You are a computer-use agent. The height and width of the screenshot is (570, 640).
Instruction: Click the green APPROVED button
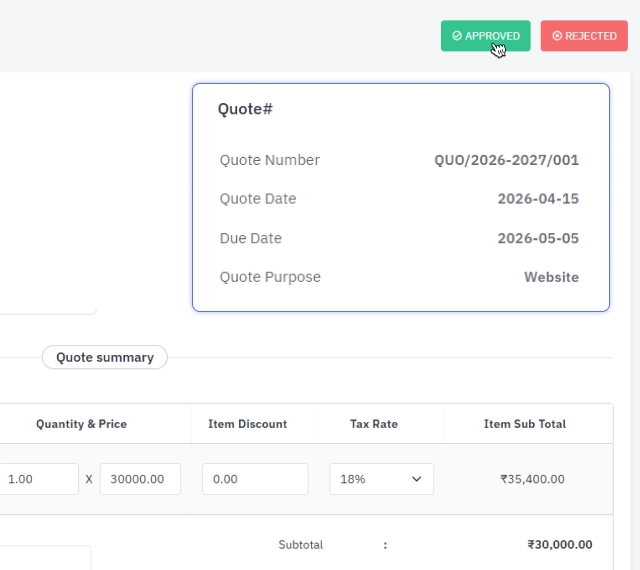(485, 36)
